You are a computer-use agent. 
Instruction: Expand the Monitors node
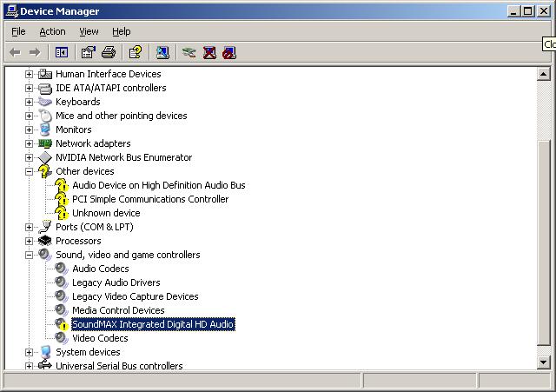pyautogui.click(x=29, y=130)
